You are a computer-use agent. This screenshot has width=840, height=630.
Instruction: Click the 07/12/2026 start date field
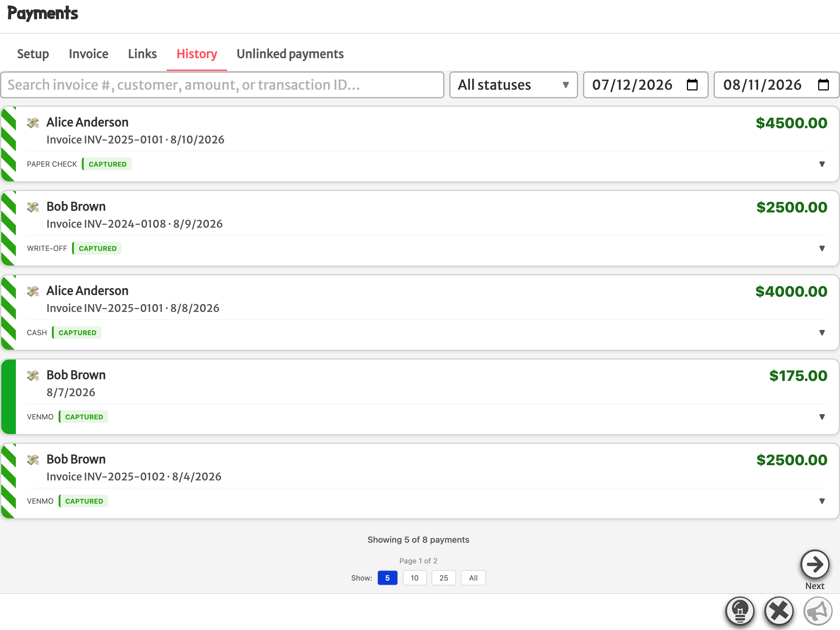click(x=646, y=85)
